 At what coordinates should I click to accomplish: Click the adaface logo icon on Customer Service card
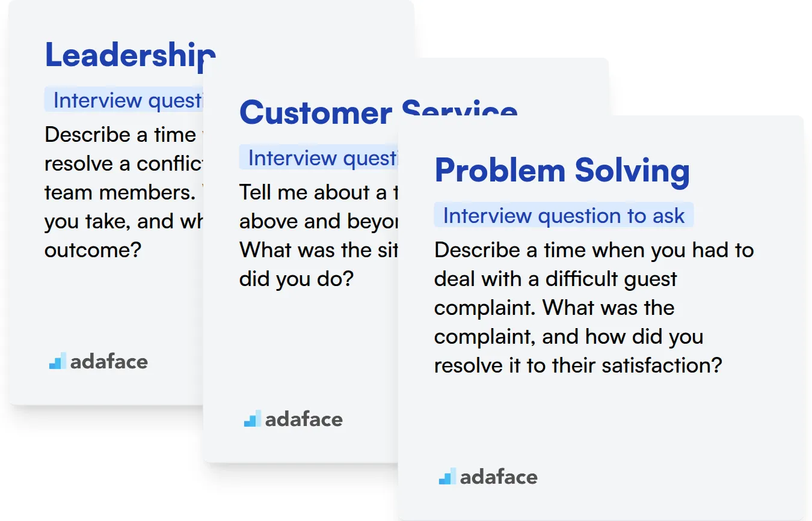[252, 419]
